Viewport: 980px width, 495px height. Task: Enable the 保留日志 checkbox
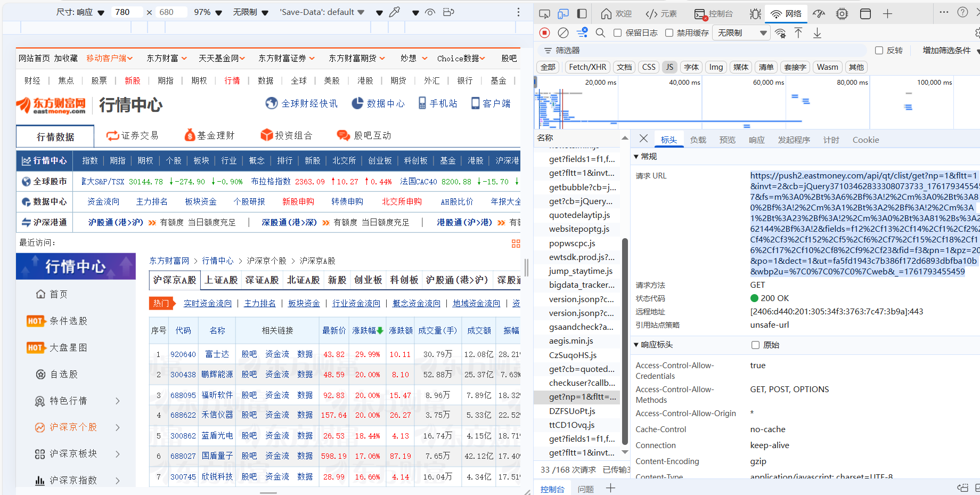click(618, 33)
